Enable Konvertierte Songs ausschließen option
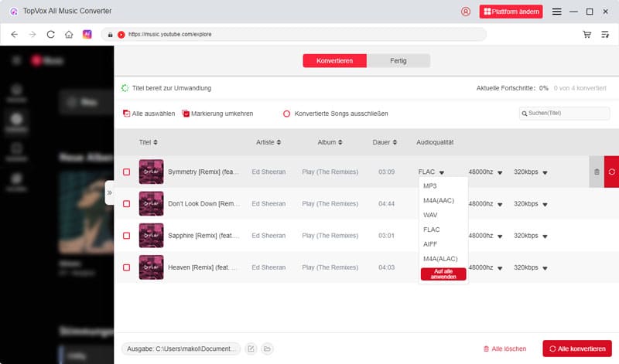This screenshot has width=619, height=364. point(286,114)
